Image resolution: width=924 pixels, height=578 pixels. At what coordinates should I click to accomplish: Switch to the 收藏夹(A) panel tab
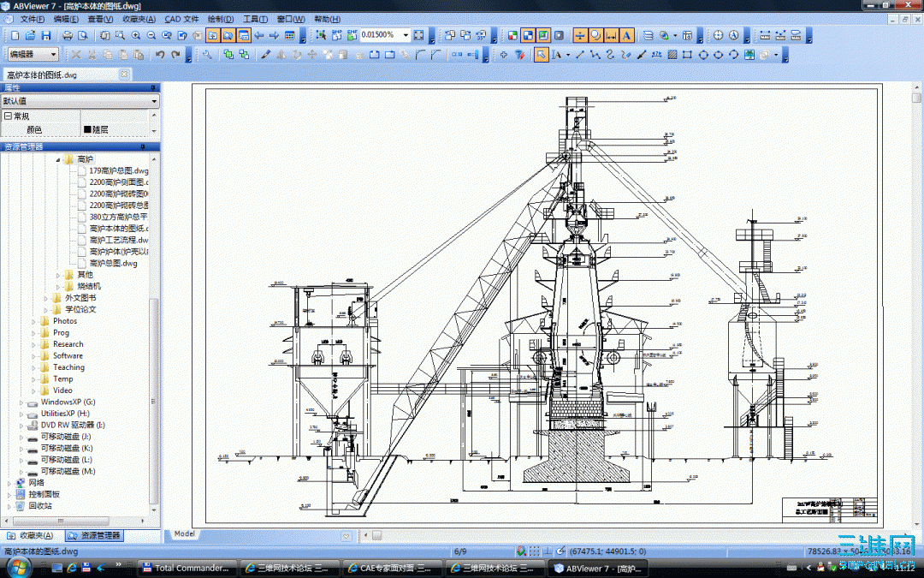click(x=31, y=535)
